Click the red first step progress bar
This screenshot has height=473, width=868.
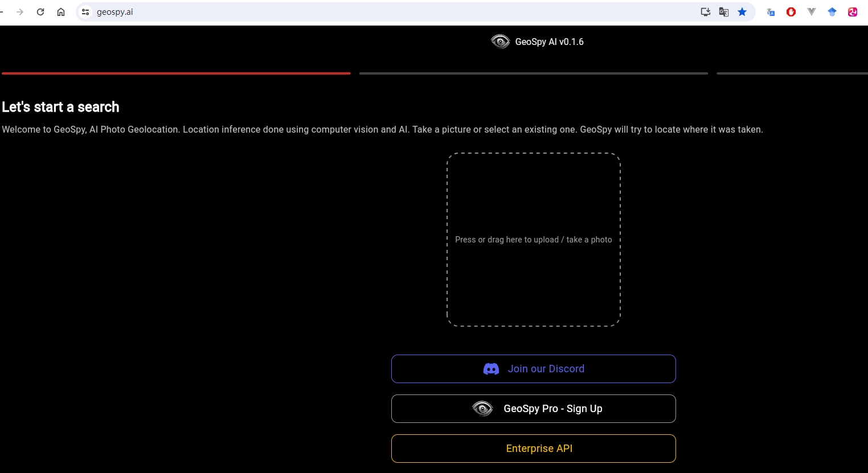tap(176, 73)
